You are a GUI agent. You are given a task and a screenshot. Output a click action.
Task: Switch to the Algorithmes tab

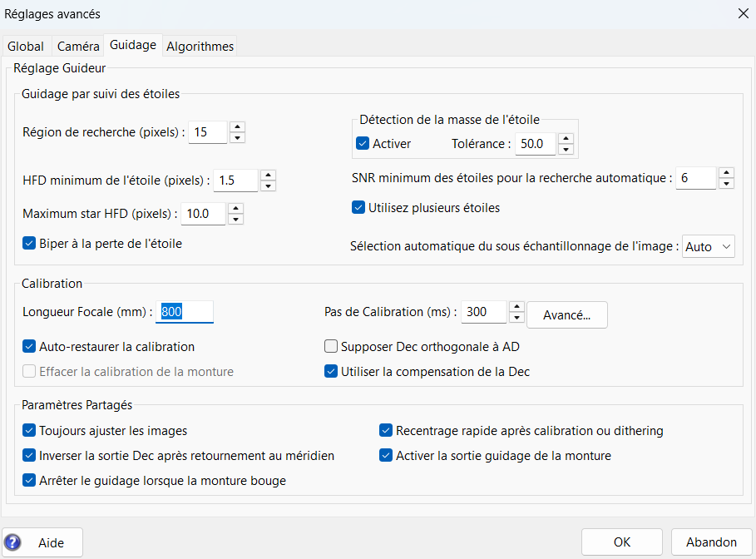(x=200, y=47)
